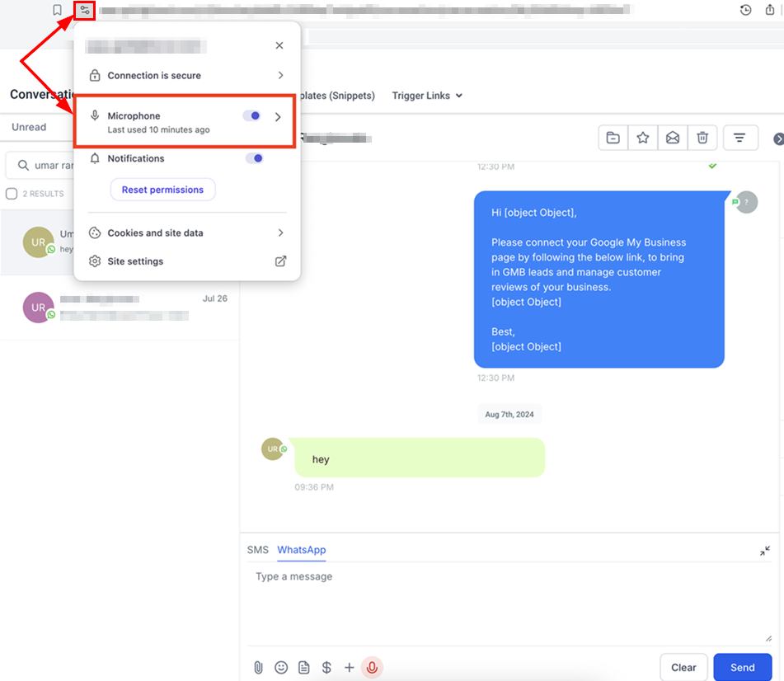Image resolution: width=784 pixels, height=681 pixels.
Task: Expand Cookies and site data
Action: point(187,233)
